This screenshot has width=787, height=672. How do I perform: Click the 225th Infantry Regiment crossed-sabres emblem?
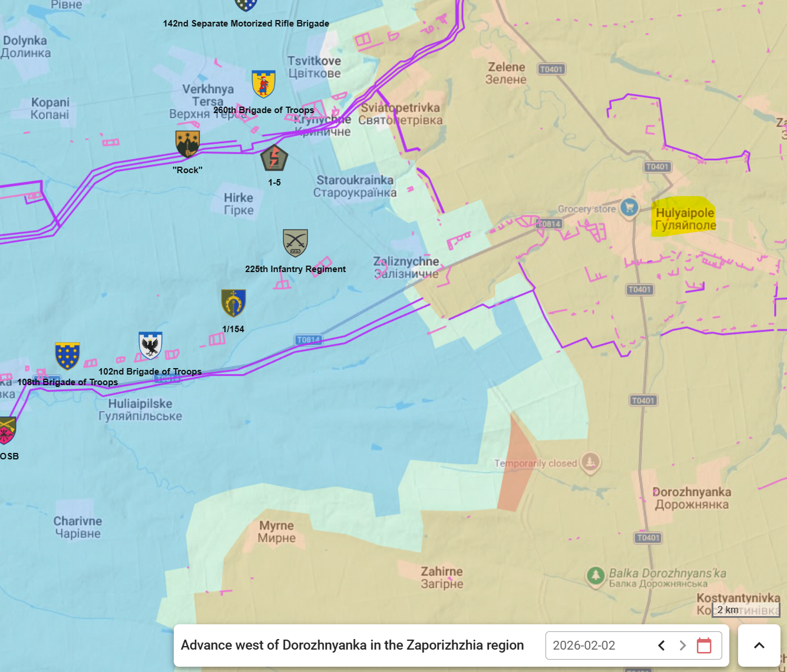(x=295, y=243)
